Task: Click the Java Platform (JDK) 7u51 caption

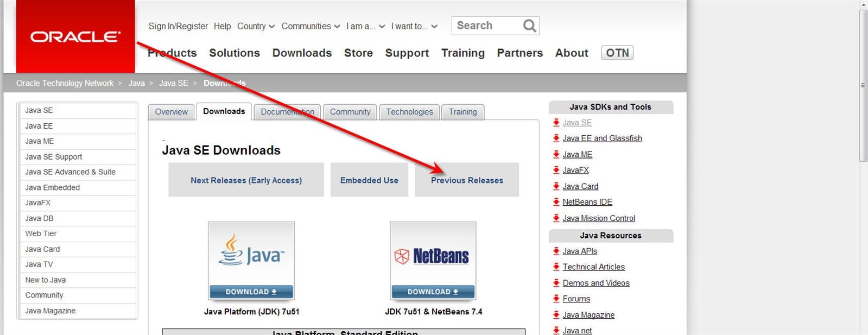Action: (x=251, y=312)
